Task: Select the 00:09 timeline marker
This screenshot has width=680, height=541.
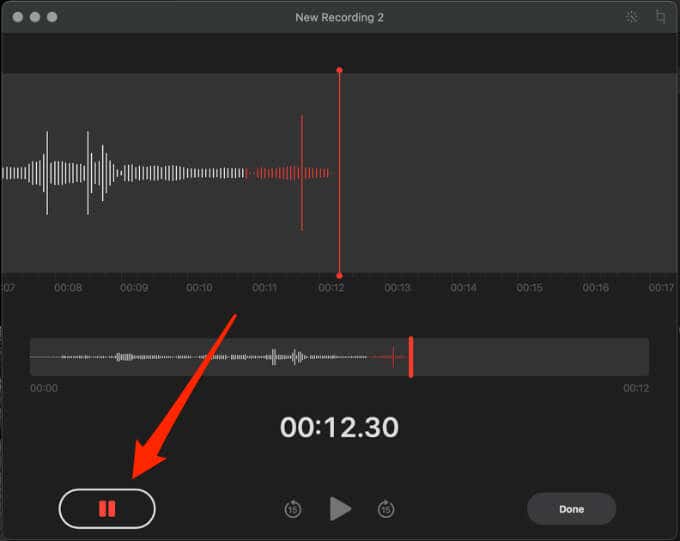Action: coord(134,288)
